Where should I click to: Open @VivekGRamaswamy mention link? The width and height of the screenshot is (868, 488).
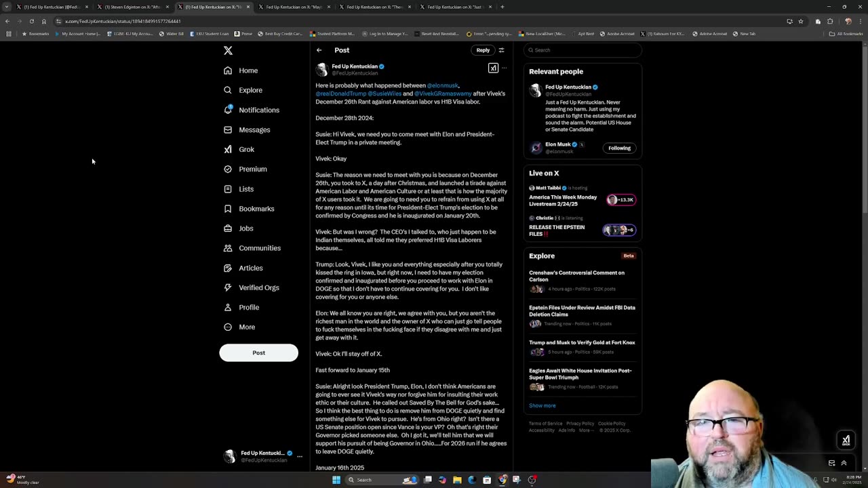tap(443, 94)
